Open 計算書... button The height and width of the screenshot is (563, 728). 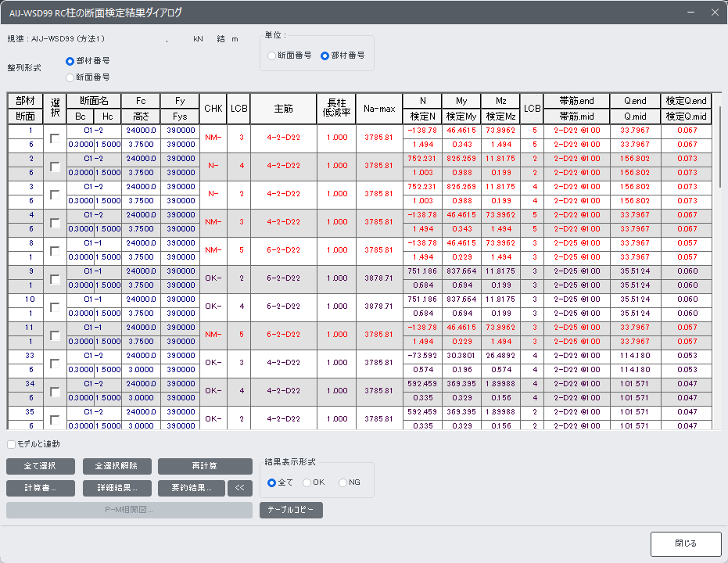[x=41, y=488]
